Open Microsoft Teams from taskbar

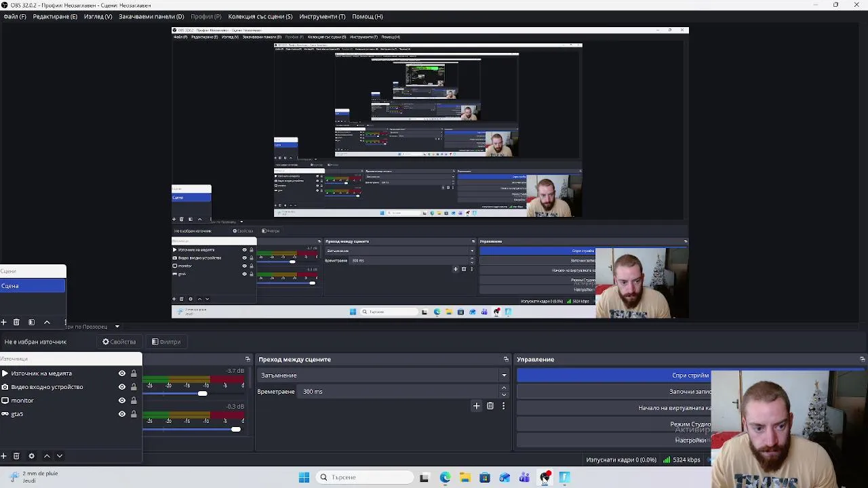pos(524,477)
